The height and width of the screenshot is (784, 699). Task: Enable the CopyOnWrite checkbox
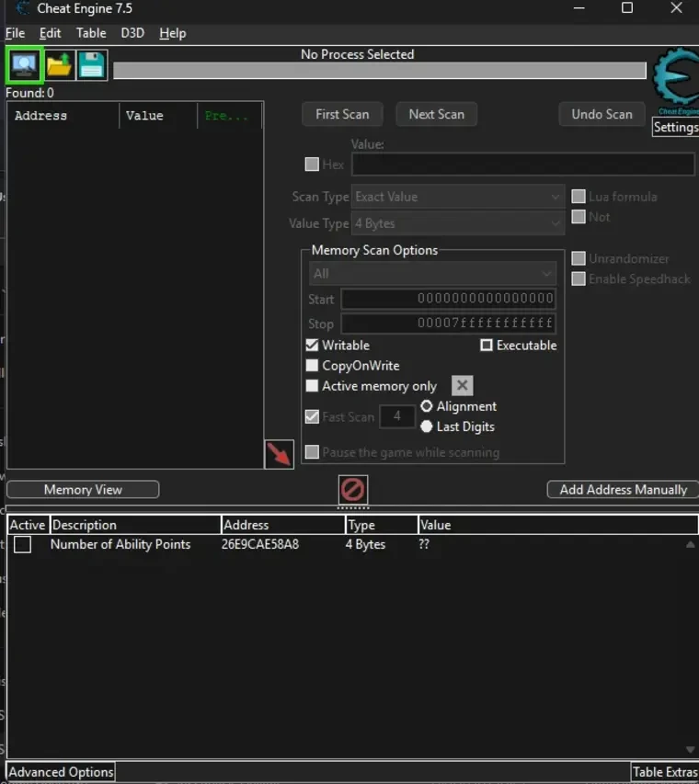313,366
